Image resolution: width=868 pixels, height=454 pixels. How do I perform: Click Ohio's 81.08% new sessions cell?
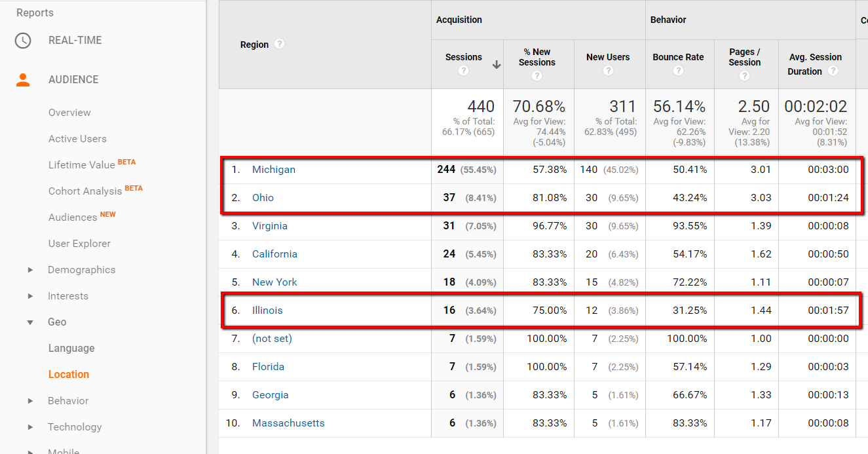point(549,198)
